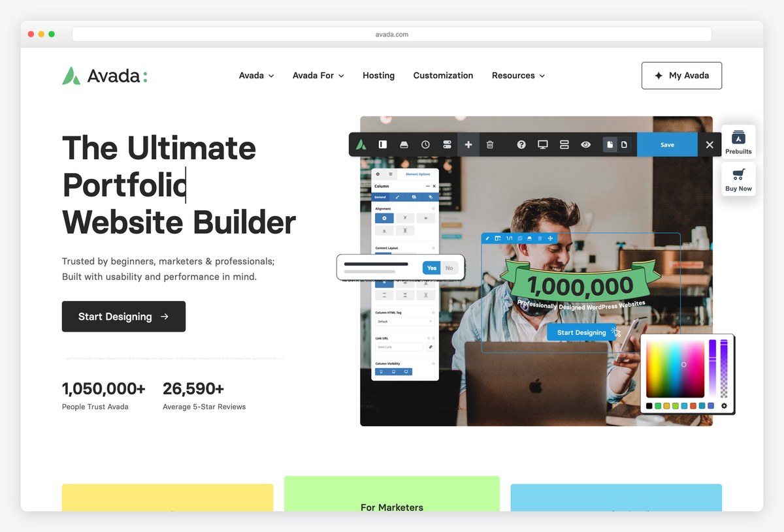The width and height of the screenshot is (784, 532).
Task: Click the trash icon on element toolbar
Action: coord(540,238)
